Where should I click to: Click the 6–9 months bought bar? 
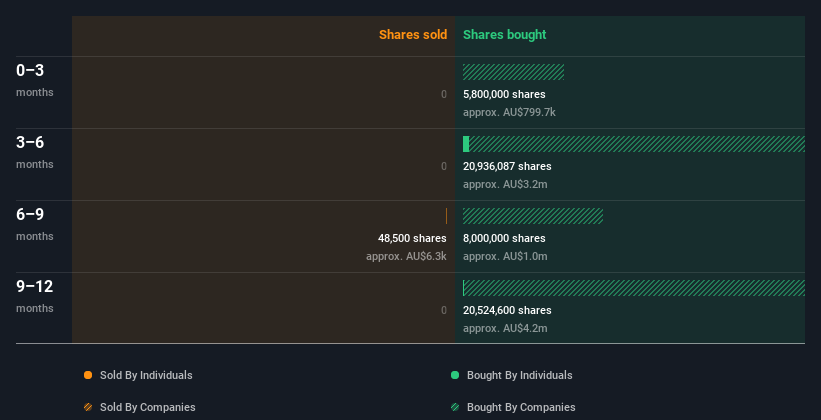coord(533,216)
